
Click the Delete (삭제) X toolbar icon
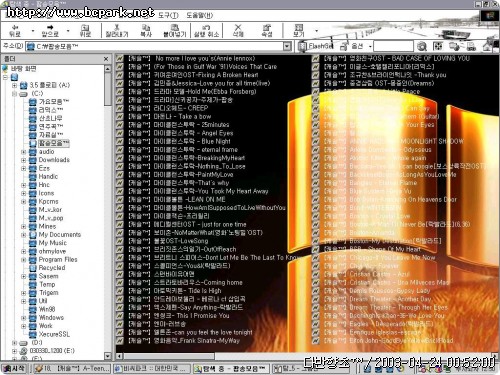click(238, 30)
